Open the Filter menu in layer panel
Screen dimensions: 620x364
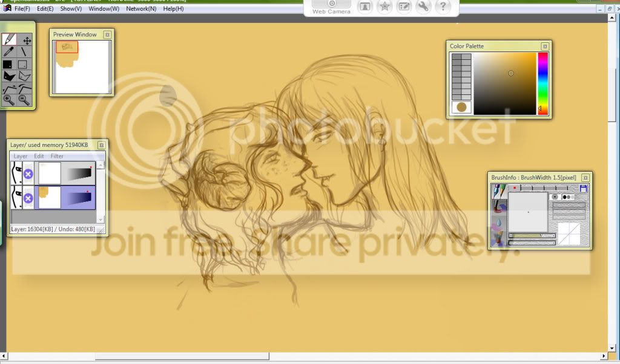57,156
